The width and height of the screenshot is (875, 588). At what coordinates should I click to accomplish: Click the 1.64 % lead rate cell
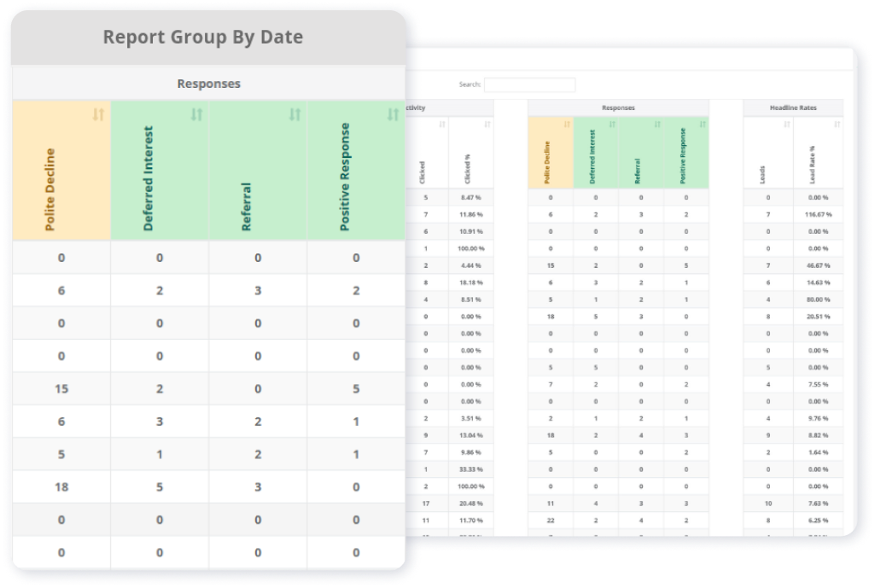pyautogui.click(x=818, y=452)
